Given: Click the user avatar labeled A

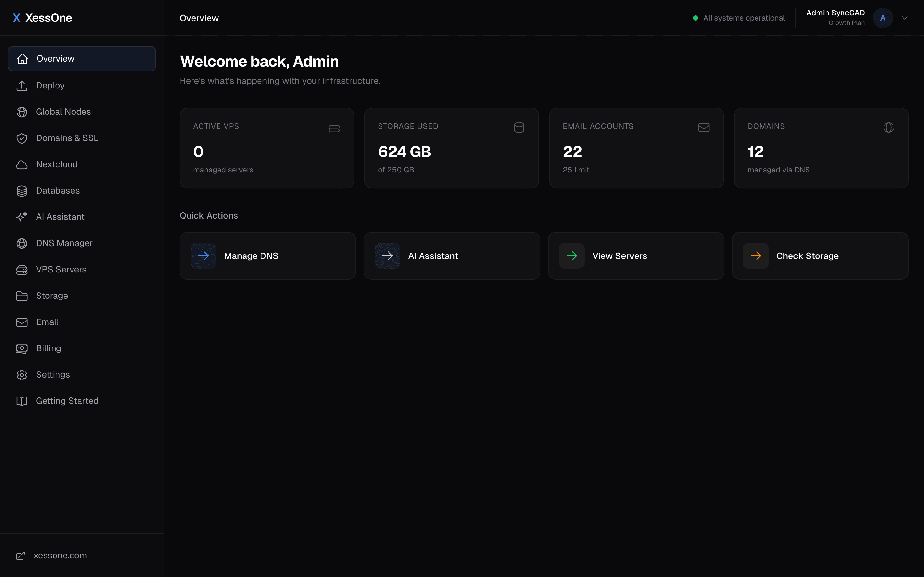Looking at the screenshot, I should [882, 18].
